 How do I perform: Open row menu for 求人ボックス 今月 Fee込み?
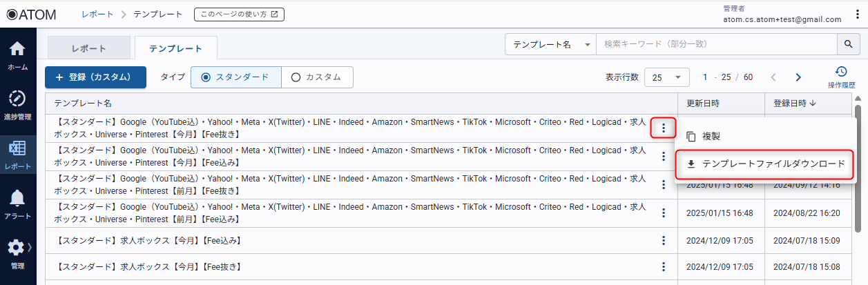(x=664, y=240)
